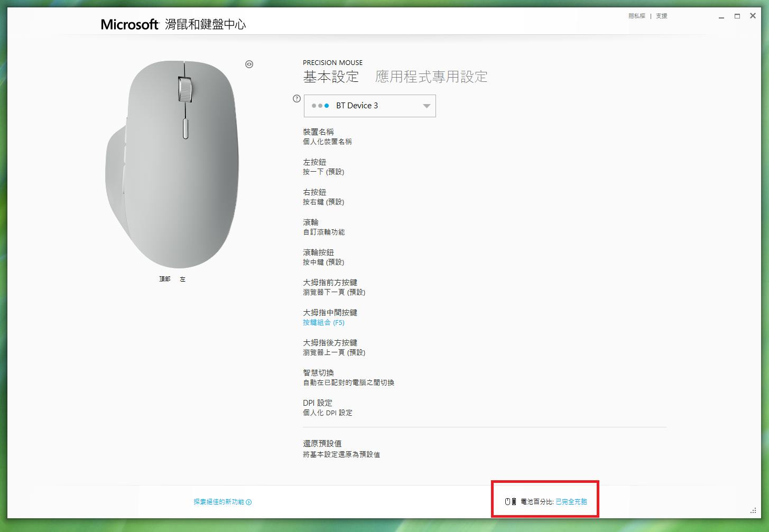Open 右按鈕 setting
The width and height of the screenshot is (769, 532).
(323, 197)
